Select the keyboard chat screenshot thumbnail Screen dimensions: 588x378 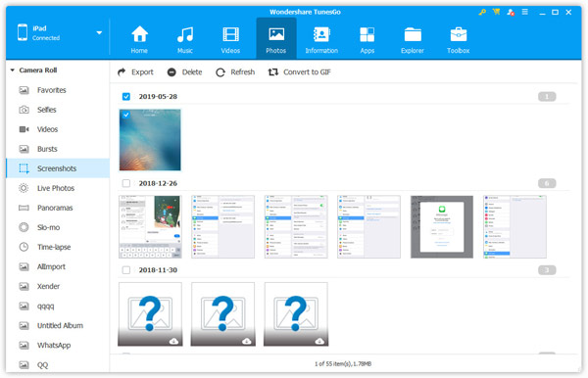[x=150, y=226]
